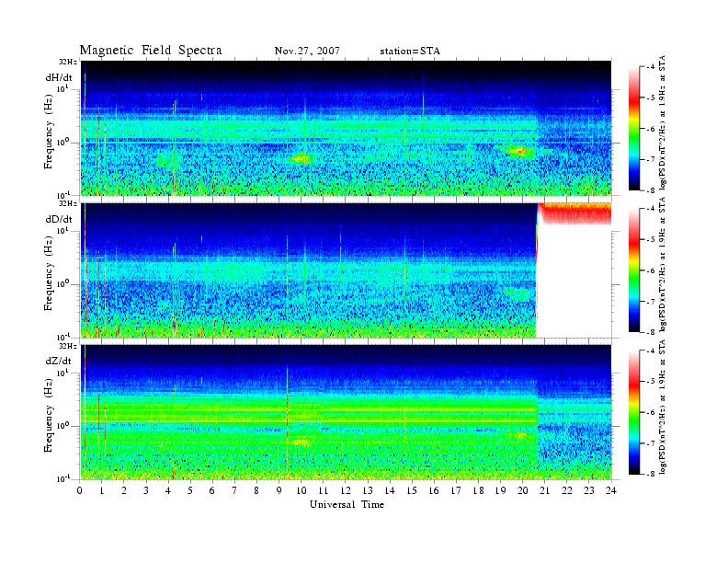728x563 pixels.
Task: Click the 32Hz tick label on the dZ/dt panel
Action: point(68,346)
